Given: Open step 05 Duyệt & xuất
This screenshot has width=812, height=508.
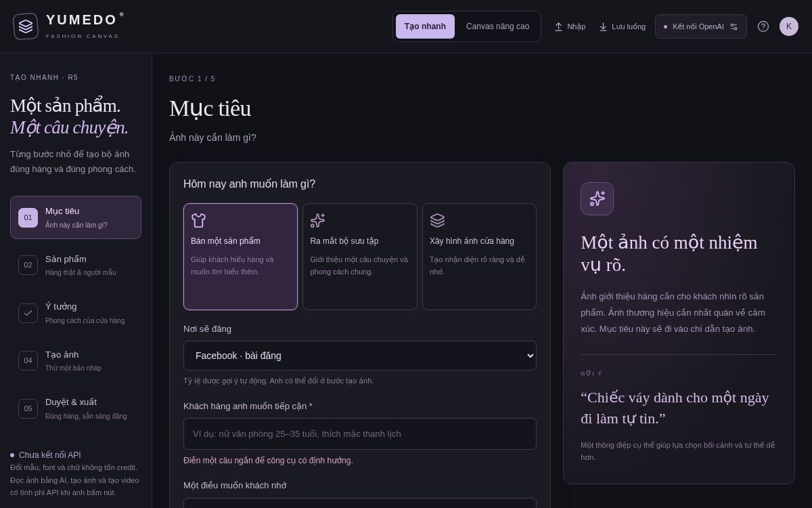Looking at the screenshot, I should point(76,408).
